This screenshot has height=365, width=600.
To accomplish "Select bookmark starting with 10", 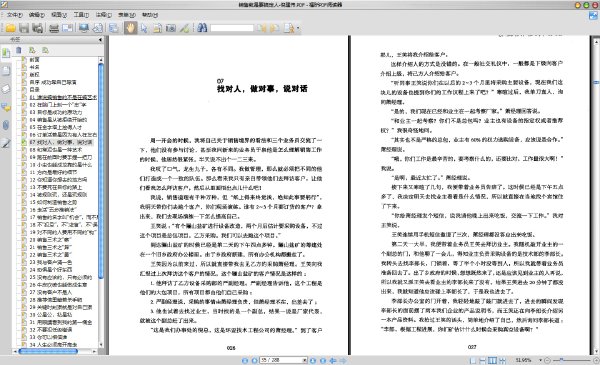I will tap(61, 165).
